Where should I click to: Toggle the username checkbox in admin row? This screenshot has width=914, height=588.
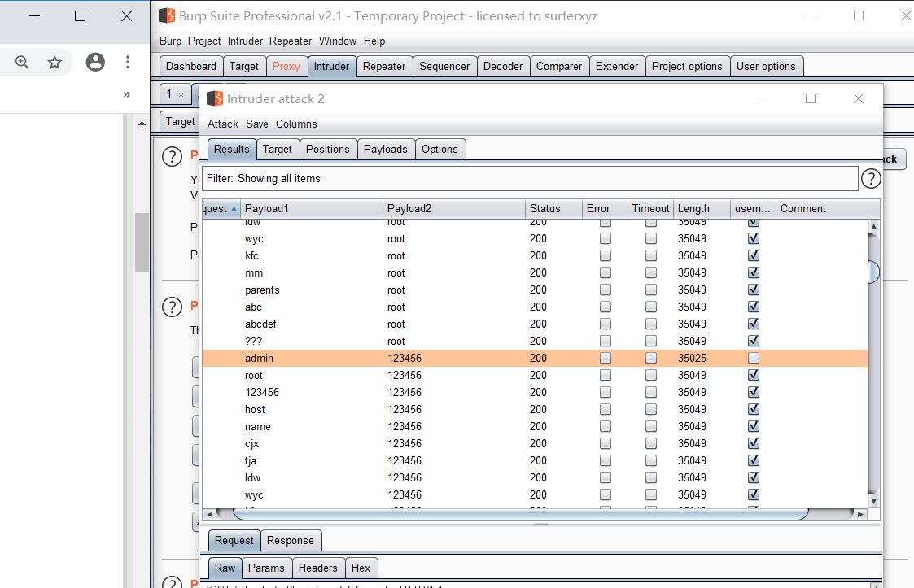tap(754, 358)
